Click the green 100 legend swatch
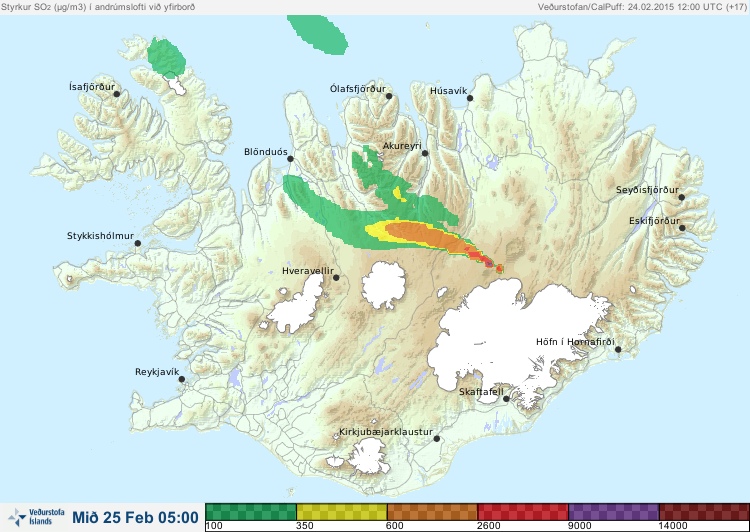Screen dimensions: 750x532 [x=251, y=512]
